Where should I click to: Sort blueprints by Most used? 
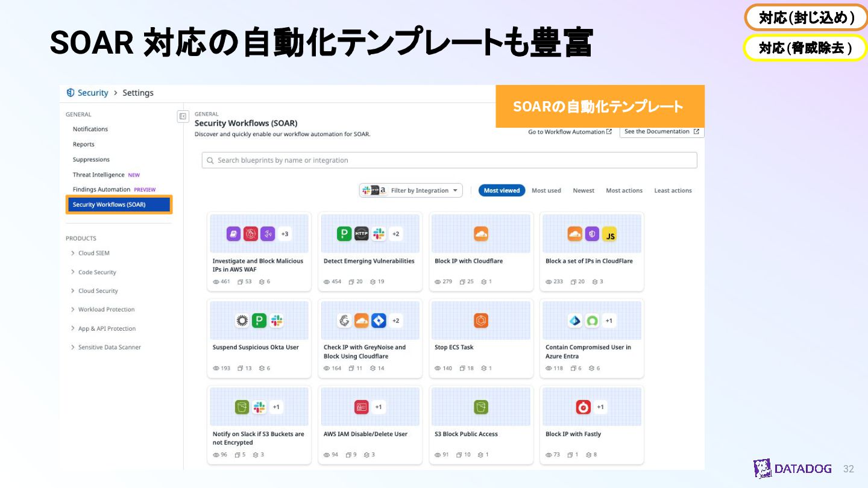pos(546,190)
